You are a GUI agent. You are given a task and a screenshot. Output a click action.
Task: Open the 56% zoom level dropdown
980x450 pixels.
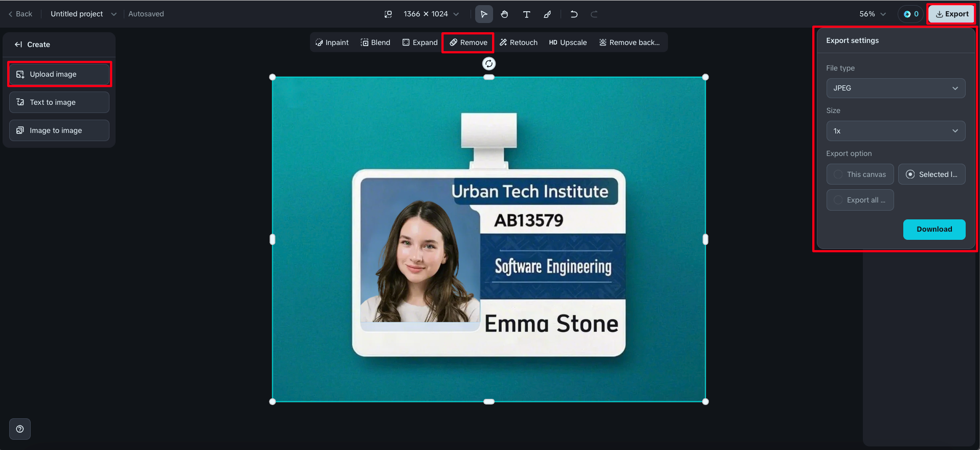(x=872, y=14)
